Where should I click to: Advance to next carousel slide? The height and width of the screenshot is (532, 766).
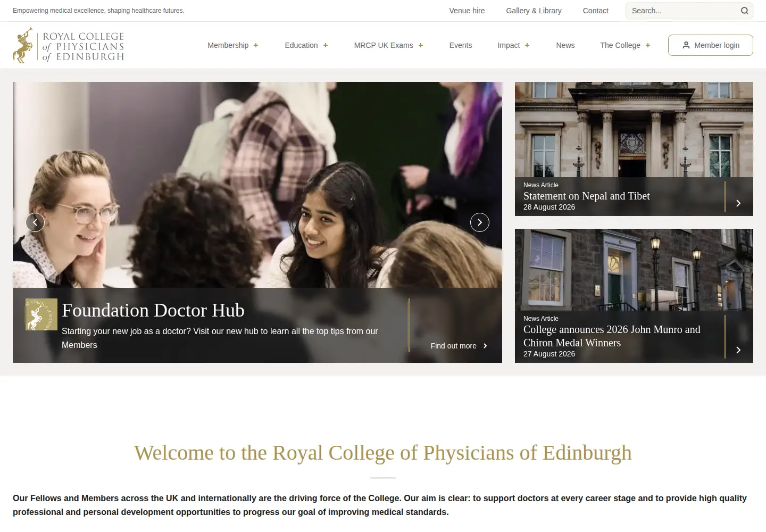(480, 222)
